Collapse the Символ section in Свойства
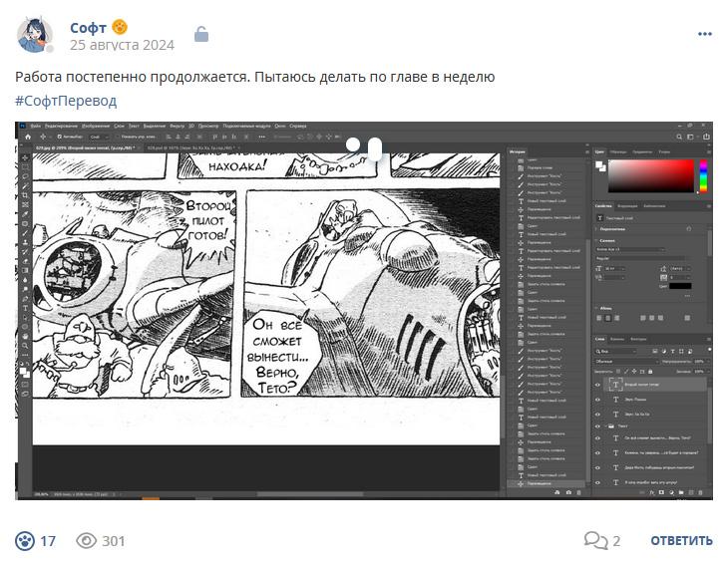The height and width of the screenshot is (566, 728). click(x=596, y=241)
